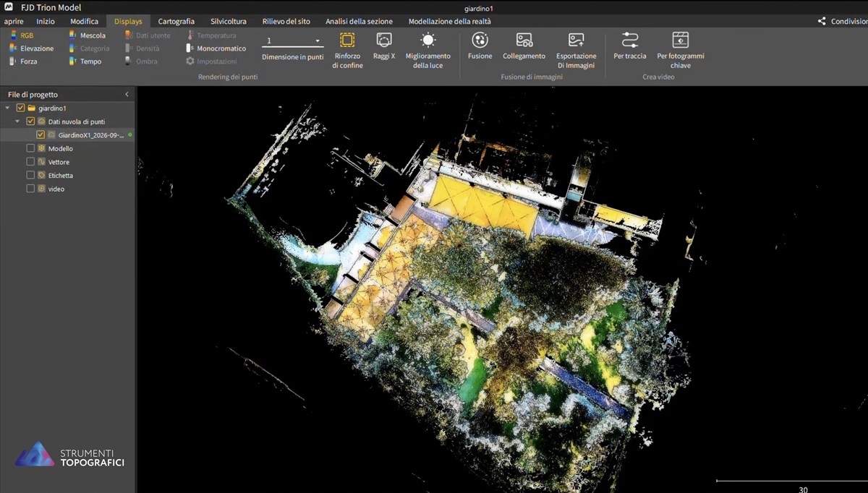Image resolution: width=868 pixels, height=493 pixels.
Task: Select the RGB point rendering mode
Action: (22, 35)
